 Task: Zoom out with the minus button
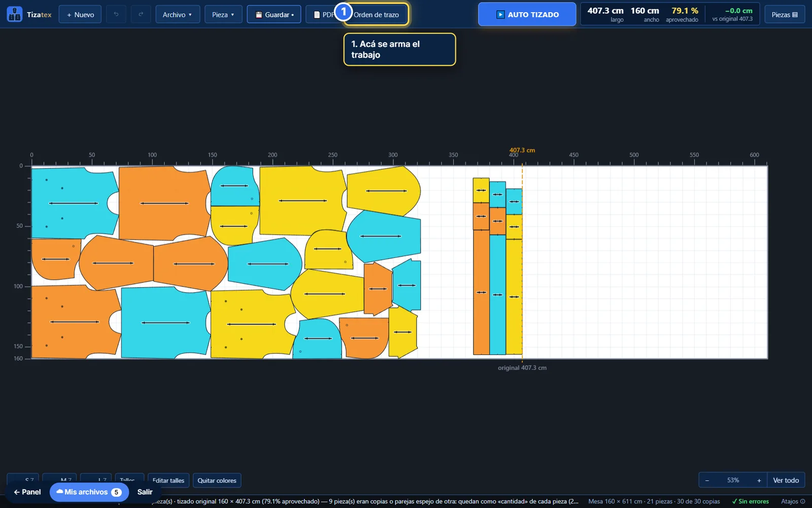click(707, 480)
